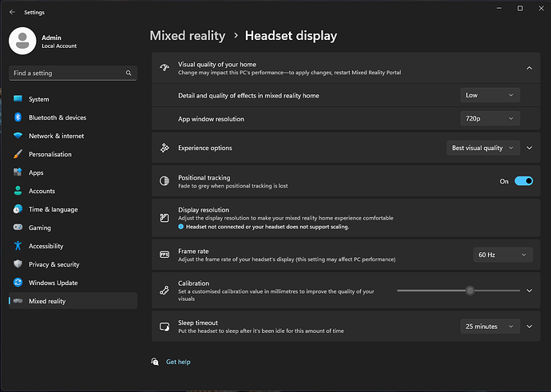Click the Personalisation paintbrush icon
Screen dimensions: 551x392
(18, 154)
